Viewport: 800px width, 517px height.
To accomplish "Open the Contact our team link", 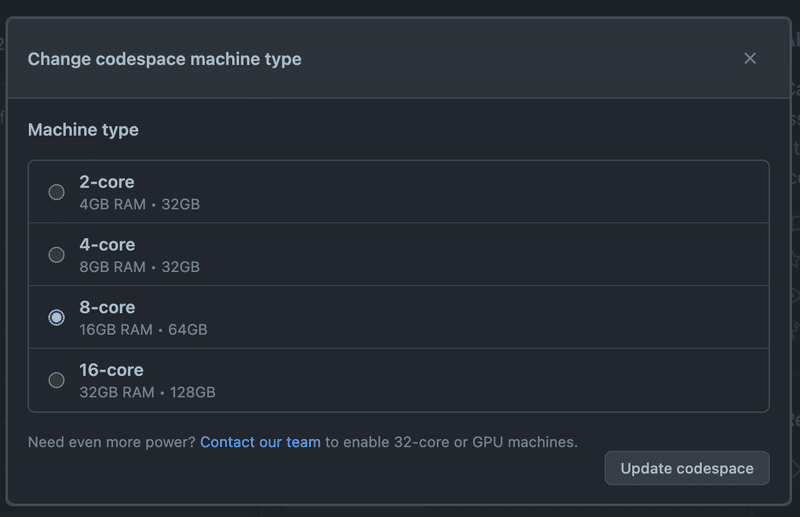I will coord(260,441).
